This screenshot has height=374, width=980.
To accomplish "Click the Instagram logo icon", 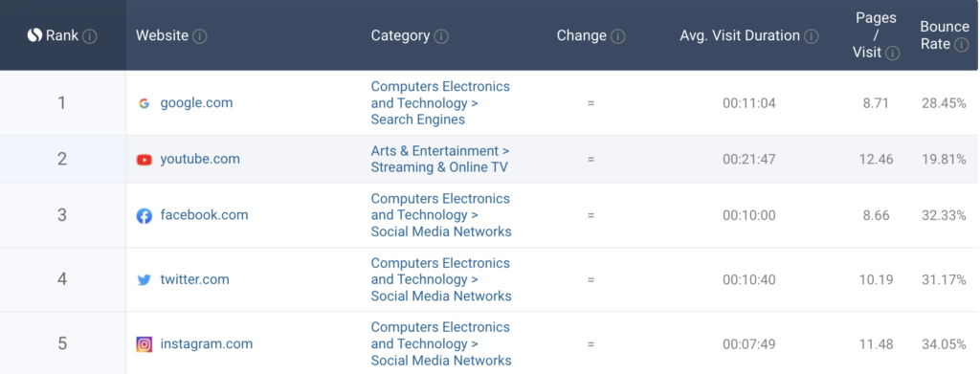I will pos(144,344).
